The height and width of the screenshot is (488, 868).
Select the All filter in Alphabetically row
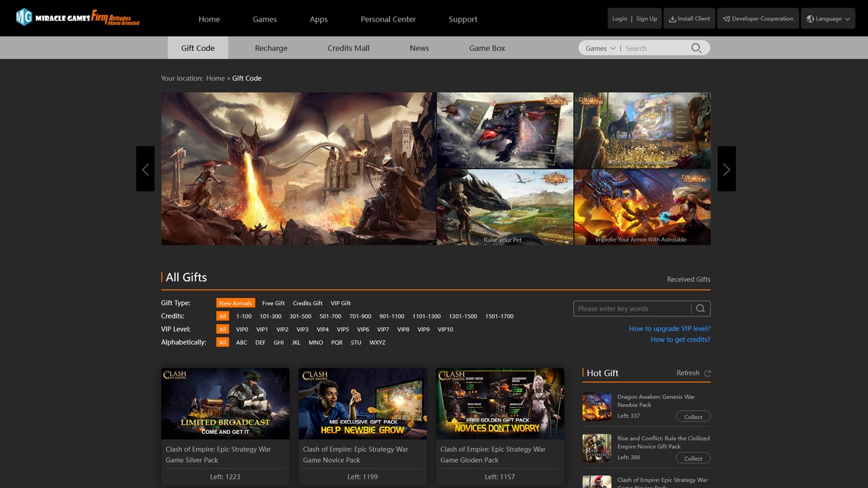point(222,342)
